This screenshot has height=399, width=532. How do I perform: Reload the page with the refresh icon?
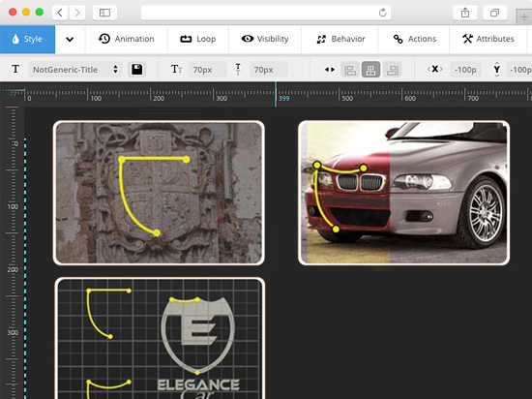[382, 13]
